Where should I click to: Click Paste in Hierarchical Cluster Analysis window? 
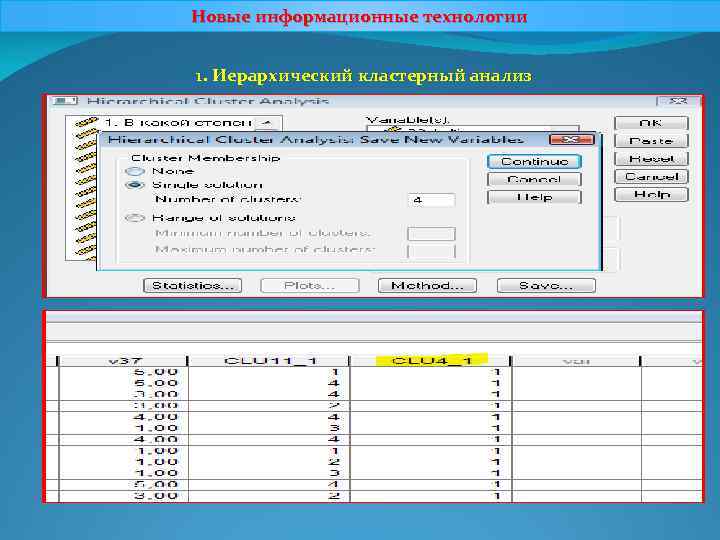pos(651,141)
